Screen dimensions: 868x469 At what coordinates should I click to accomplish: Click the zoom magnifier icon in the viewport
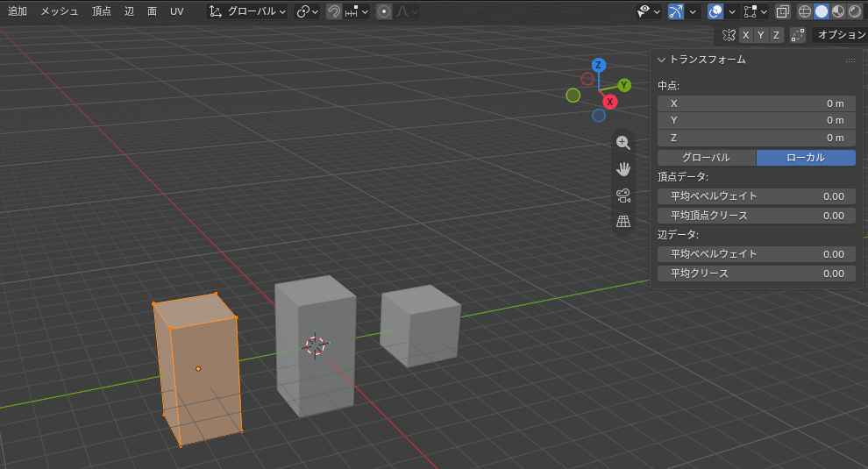623,143
